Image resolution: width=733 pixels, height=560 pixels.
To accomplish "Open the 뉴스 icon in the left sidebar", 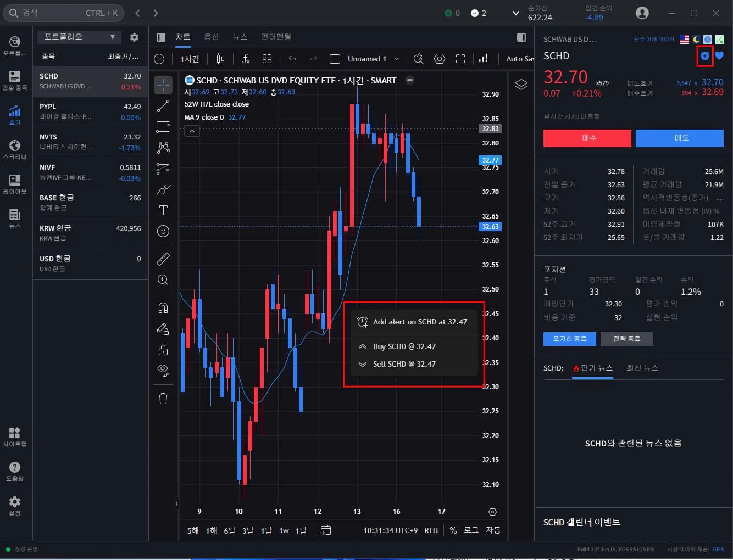I will point(15,219).
